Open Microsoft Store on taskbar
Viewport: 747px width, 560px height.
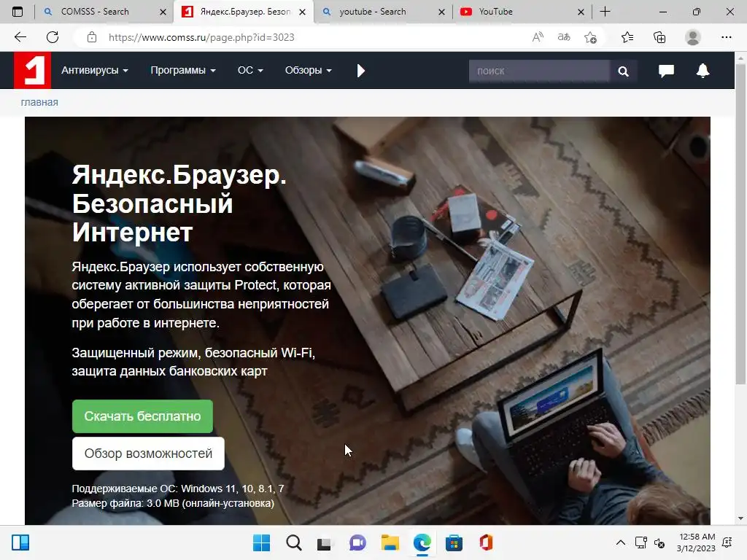pyautogui.click(x=454, y=542)
